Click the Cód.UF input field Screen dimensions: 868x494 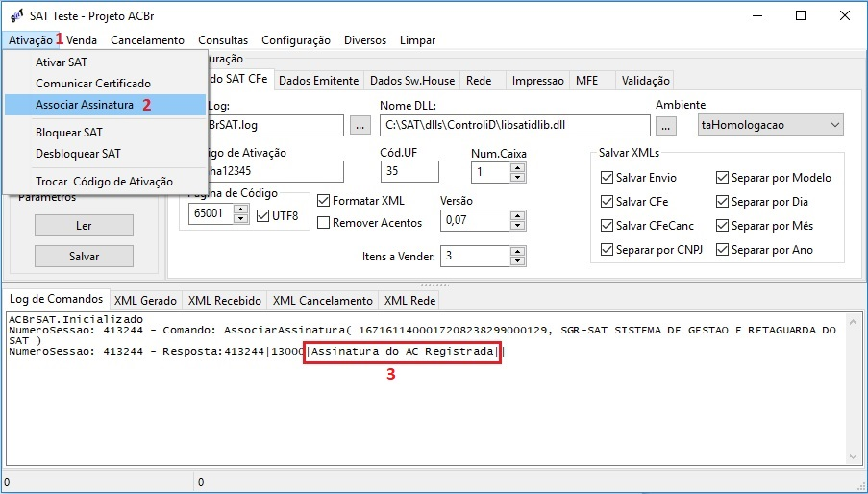(409, 171)
